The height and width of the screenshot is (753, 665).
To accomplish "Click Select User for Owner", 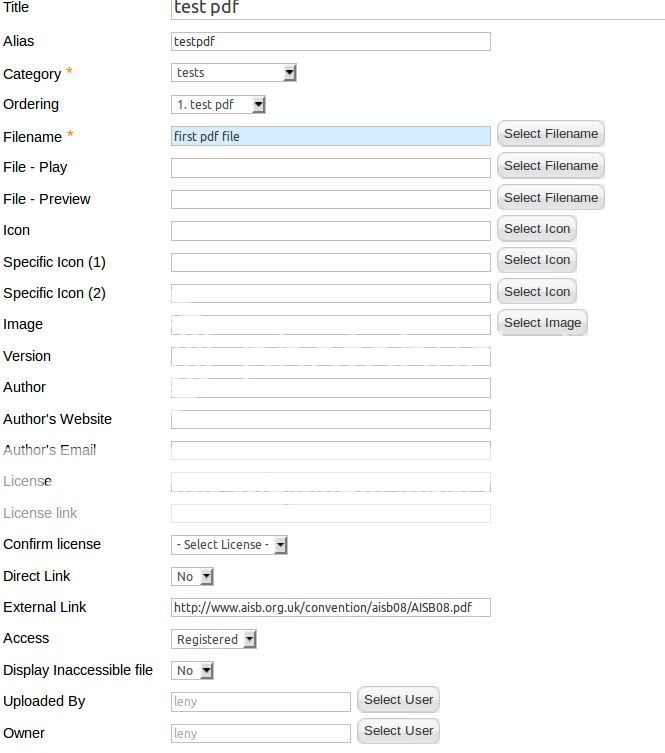I will [x=397, y=731].
